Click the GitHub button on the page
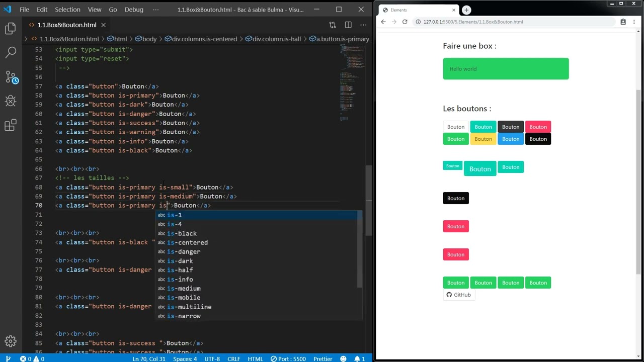644x362 pixels. click(x=459, y=295)
